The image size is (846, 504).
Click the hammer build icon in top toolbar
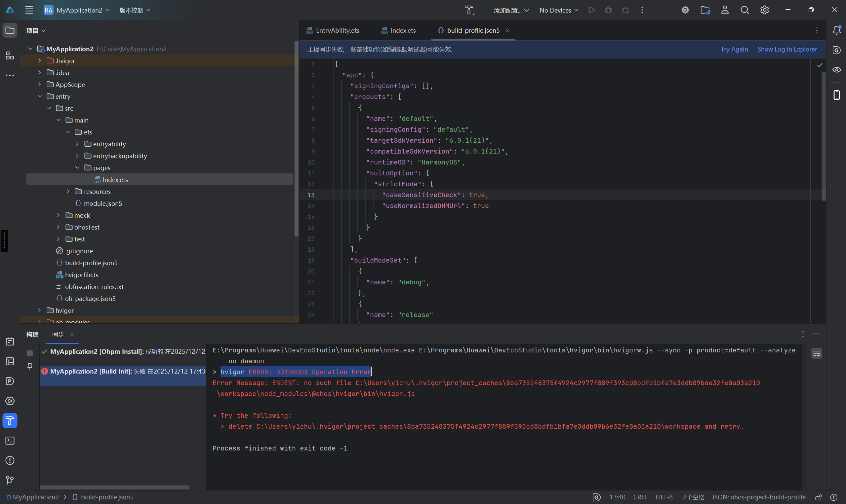pyautogui.click(x=469, y=10)
